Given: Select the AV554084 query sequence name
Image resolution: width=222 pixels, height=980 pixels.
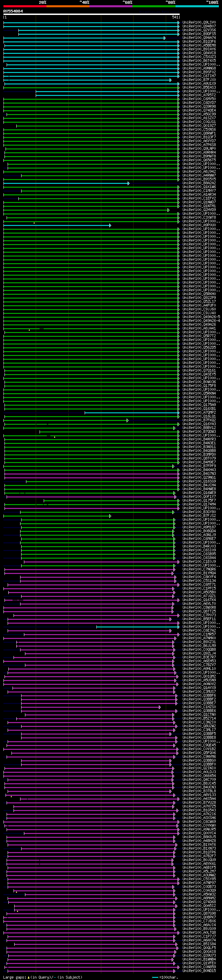Looking at the screenshot, I should (13, 11).
